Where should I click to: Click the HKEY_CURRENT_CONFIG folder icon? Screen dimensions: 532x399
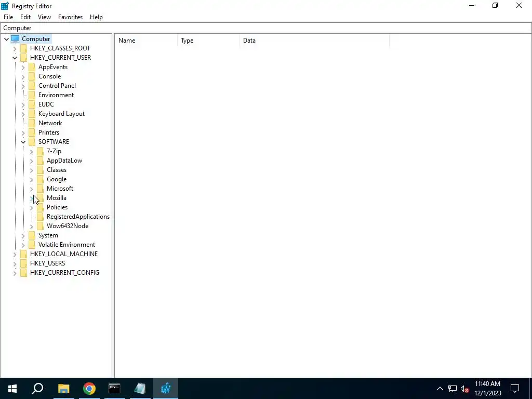click(x=23, y=272)
